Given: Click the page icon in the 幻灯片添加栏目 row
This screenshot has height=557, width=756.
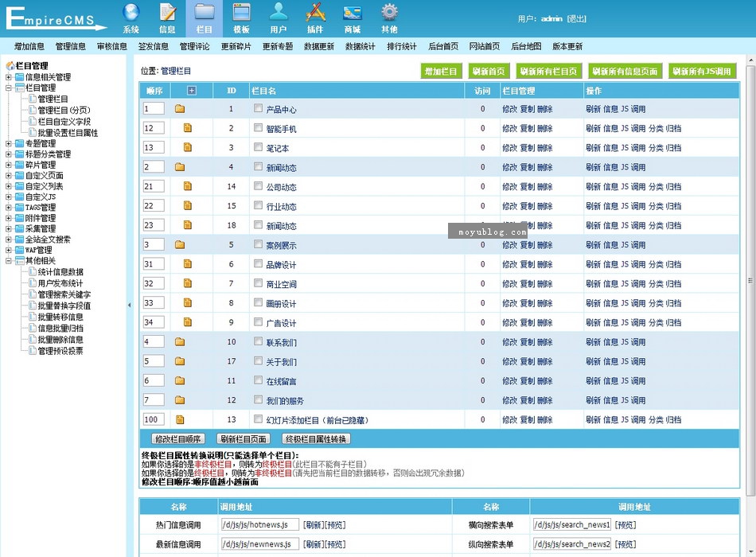Looking at the screenshot, I should pyautogui.click(x=180, y=419).
